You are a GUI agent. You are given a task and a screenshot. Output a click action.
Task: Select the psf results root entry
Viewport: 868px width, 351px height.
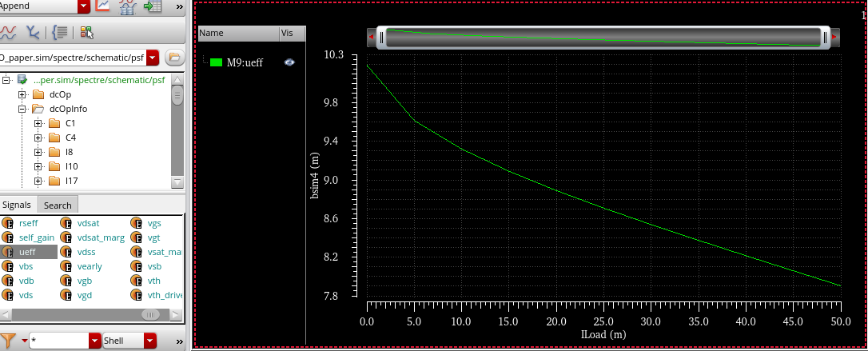click(x=98, y=80)
